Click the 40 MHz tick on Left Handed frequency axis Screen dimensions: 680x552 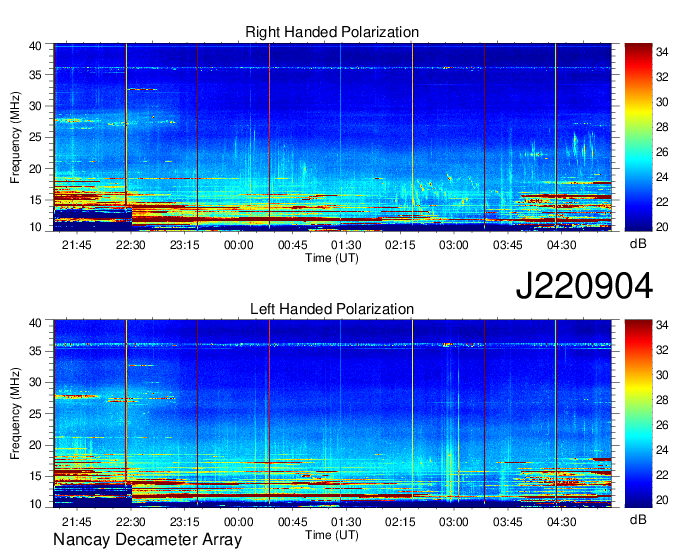coord(35,323)
